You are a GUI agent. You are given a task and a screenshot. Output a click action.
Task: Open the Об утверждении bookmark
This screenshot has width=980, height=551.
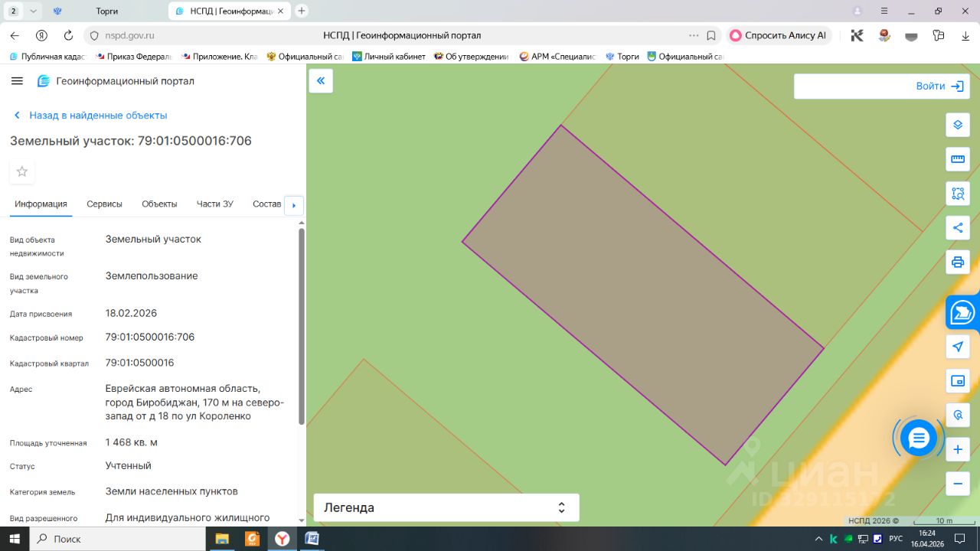(471, 57)
